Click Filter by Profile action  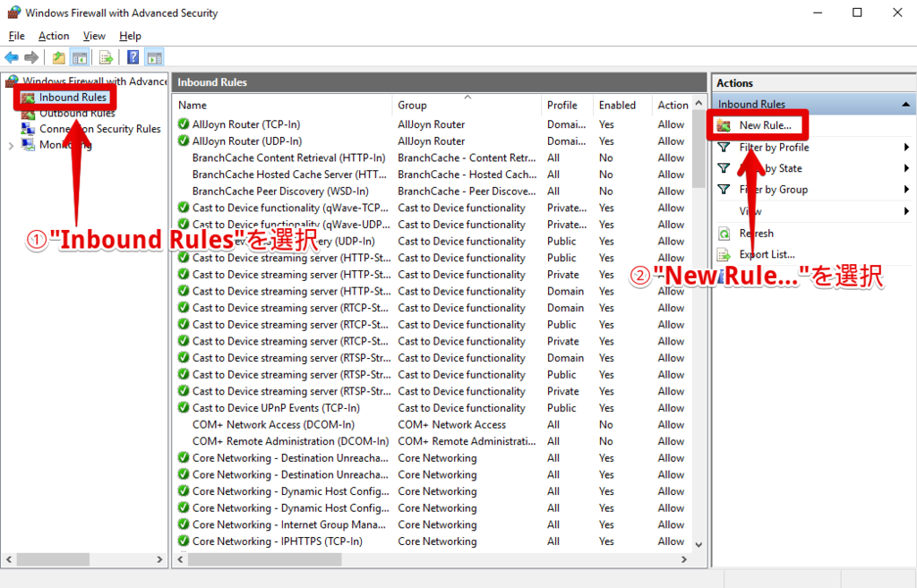click(x=774, y=148)
